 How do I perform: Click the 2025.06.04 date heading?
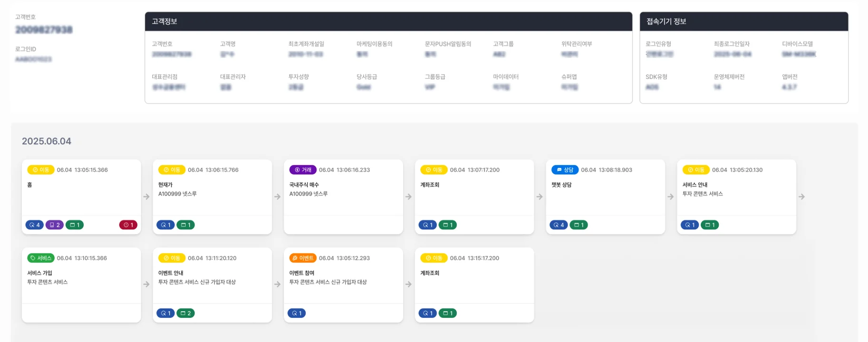[x=47, y=141]
